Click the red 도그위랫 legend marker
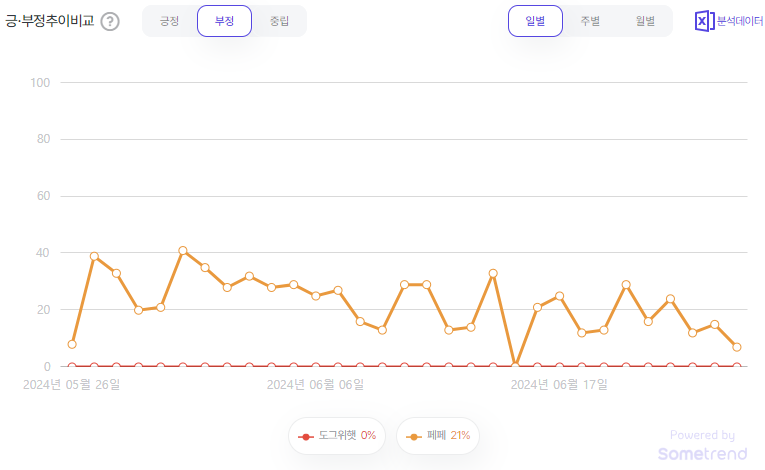 click(306, 436)
